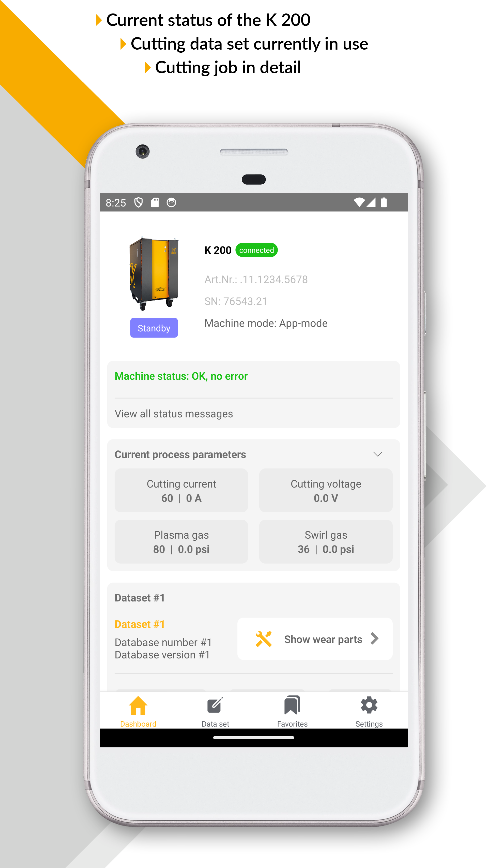Tap the K 200 machine image

[x=154, y=273]
